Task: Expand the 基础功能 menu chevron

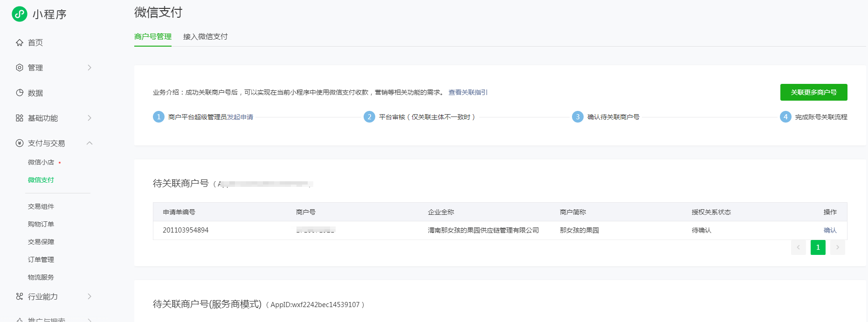Action: point(90,118)
